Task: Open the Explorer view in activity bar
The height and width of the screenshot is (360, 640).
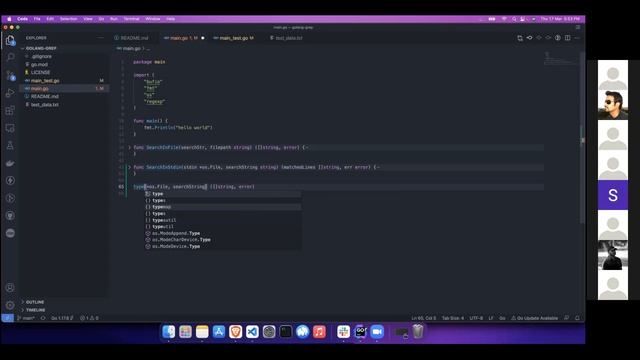Action: point(10,40)
